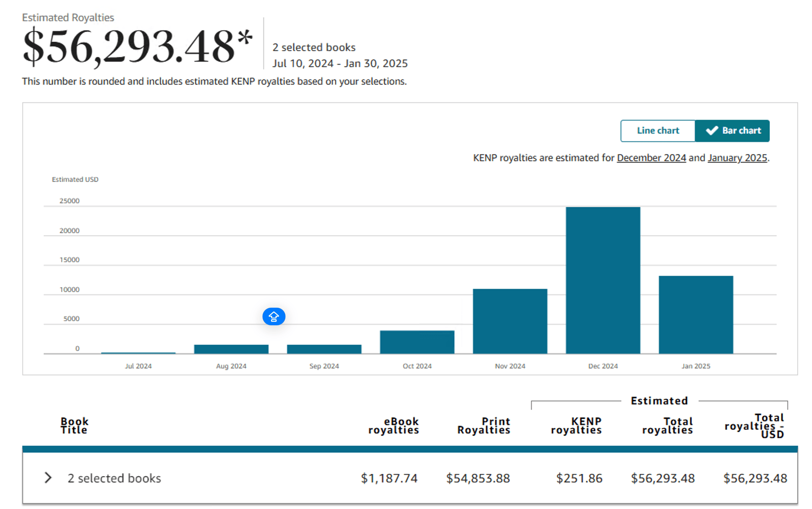Click the blue upload arrow floating icon
The width and height of the screenshot is (812, 509).
tap(274, 316)
